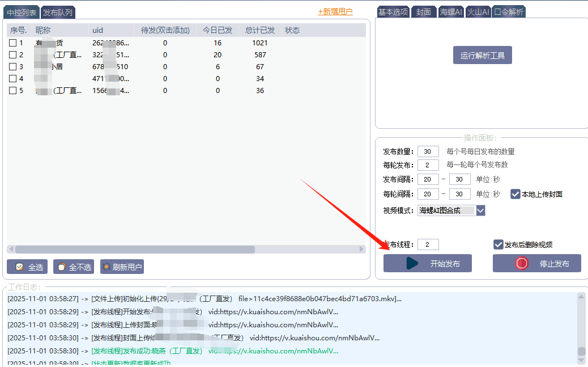Click the 刷新用户 refresh icon

106,267
